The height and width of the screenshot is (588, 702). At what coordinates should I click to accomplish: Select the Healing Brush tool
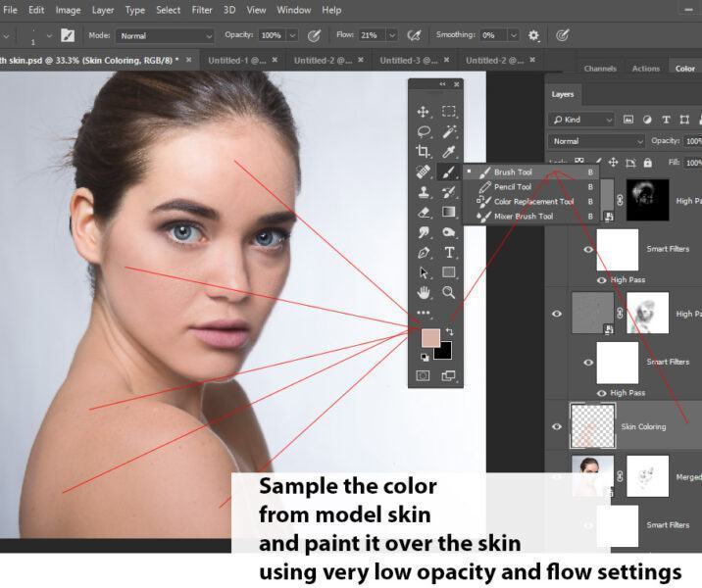tap(424, 171)
